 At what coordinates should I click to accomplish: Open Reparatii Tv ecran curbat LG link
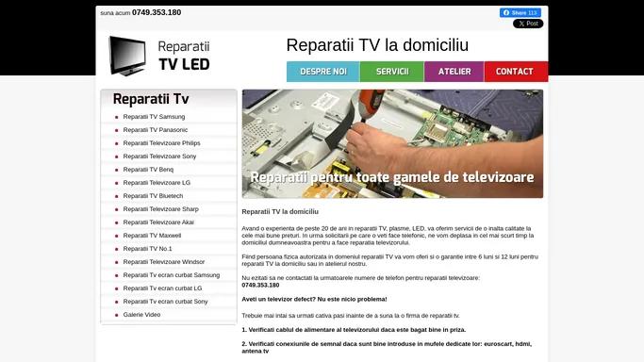pyautogui.click(x=162, y=288)
